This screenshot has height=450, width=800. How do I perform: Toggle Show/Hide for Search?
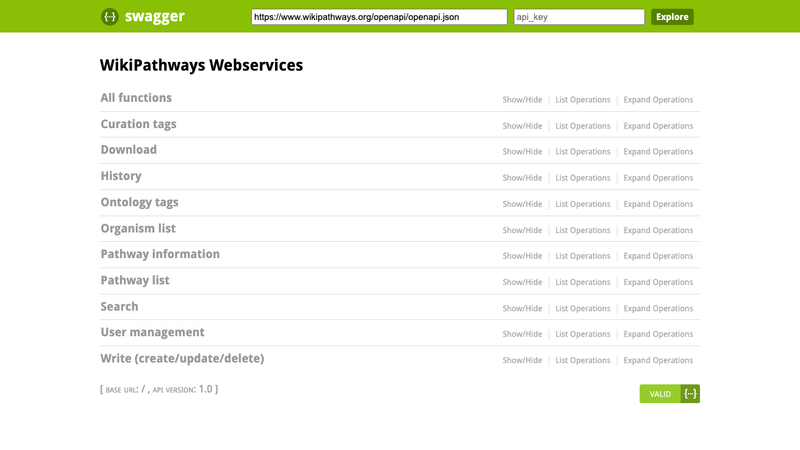coord(522,308)
